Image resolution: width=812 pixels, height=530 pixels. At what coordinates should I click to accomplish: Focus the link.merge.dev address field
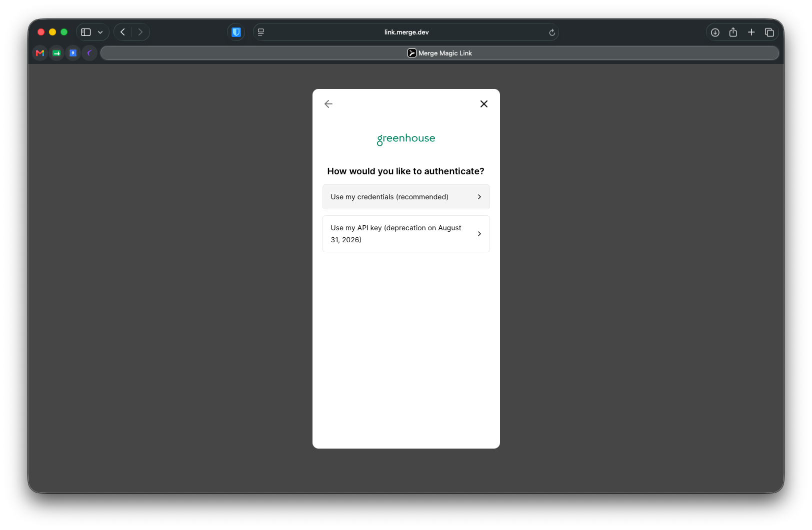click(x=406, y=32)
